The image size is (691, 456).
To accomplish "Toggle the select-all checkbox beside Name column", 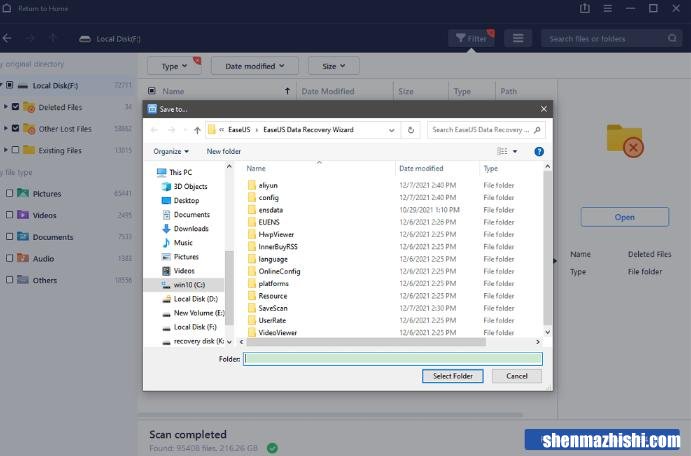I will tap(152, 91).
